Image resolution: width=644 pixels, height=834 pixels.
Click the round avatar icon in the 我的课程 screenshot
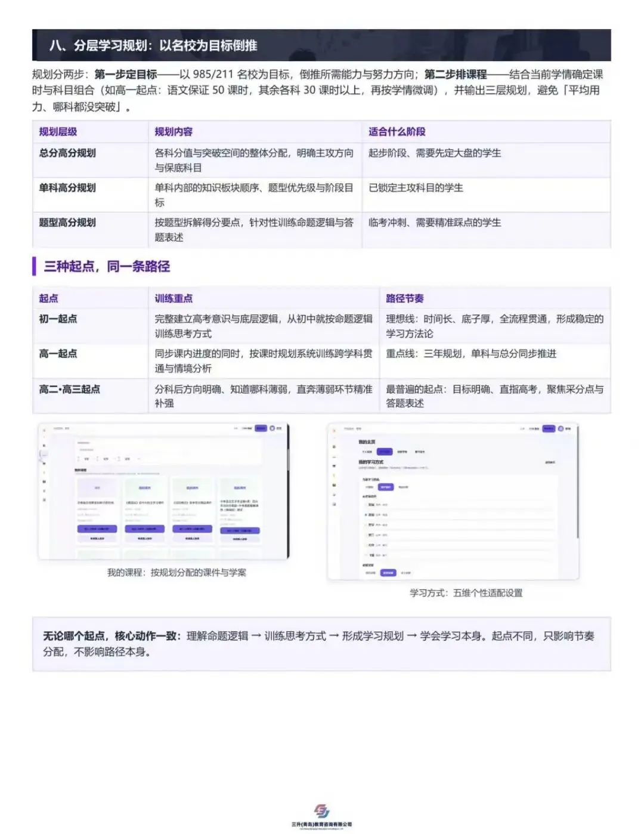[x=272, y=428]
